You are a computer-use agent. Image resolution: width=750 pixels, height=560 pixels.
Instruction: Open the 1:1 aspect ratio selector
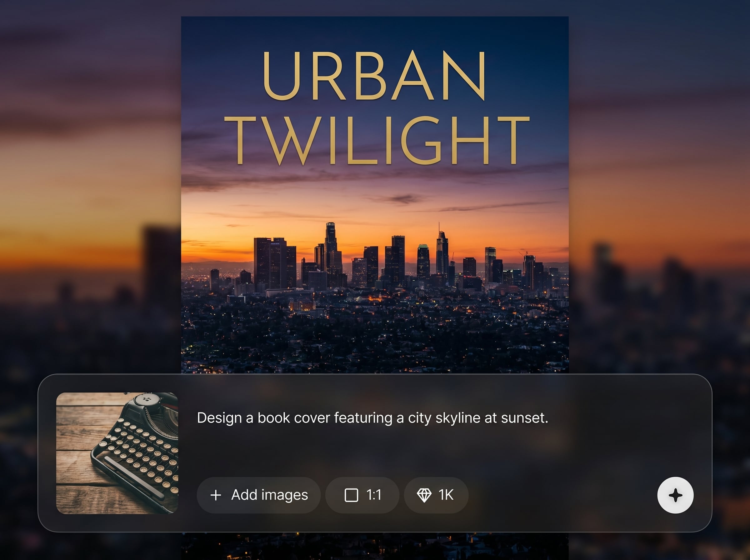[x=362, y=495]
